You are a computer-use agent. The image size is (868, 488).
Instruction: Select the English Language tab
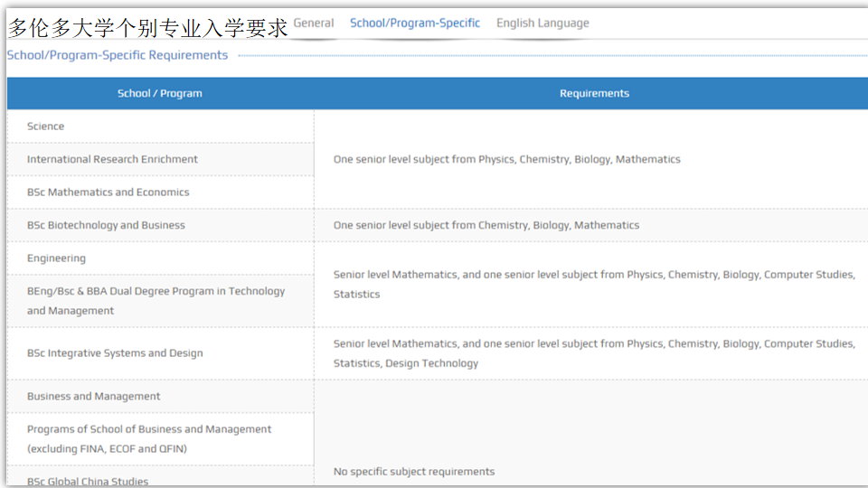(x=542, y=23)
